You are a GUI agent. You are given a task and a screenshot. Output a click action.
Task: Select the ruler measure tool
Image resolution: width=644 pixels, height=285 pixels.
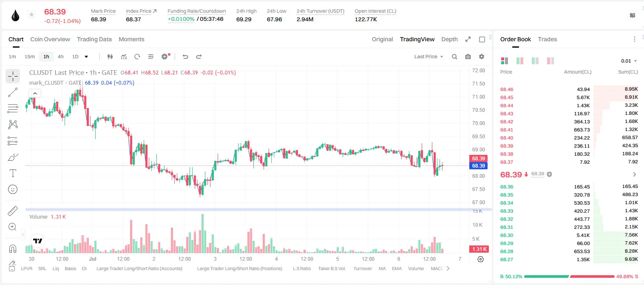point(13,211)
